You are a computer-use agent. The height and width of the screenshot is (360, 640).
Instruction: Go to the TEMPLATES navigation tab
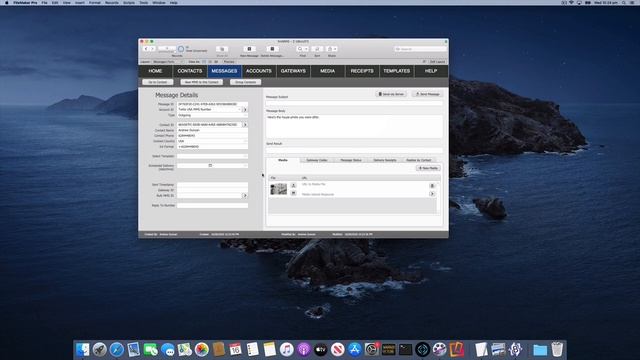coord(396,71)
